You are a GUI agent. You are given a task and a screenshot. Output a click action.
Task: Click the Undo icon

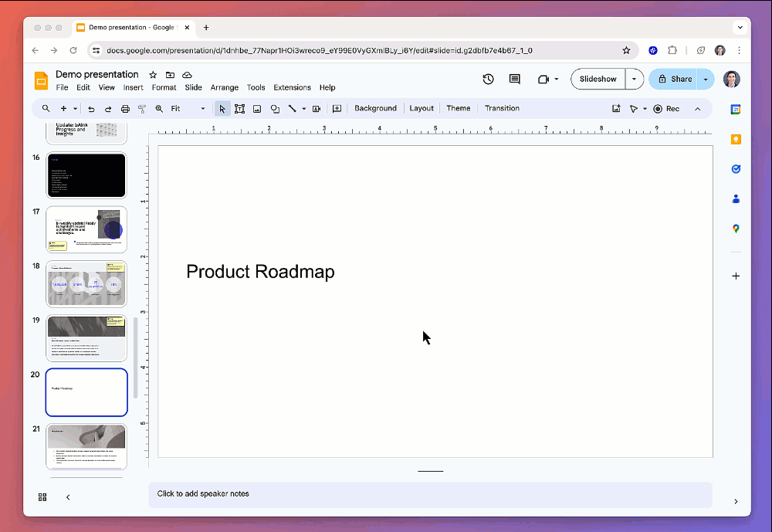pos(91,108)
